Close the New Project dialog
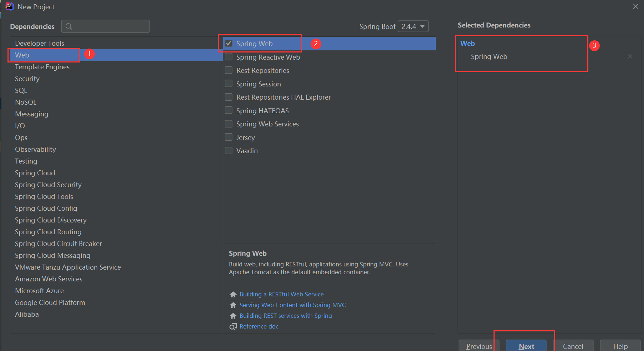644x351 pixels. (x=635, y=7)
